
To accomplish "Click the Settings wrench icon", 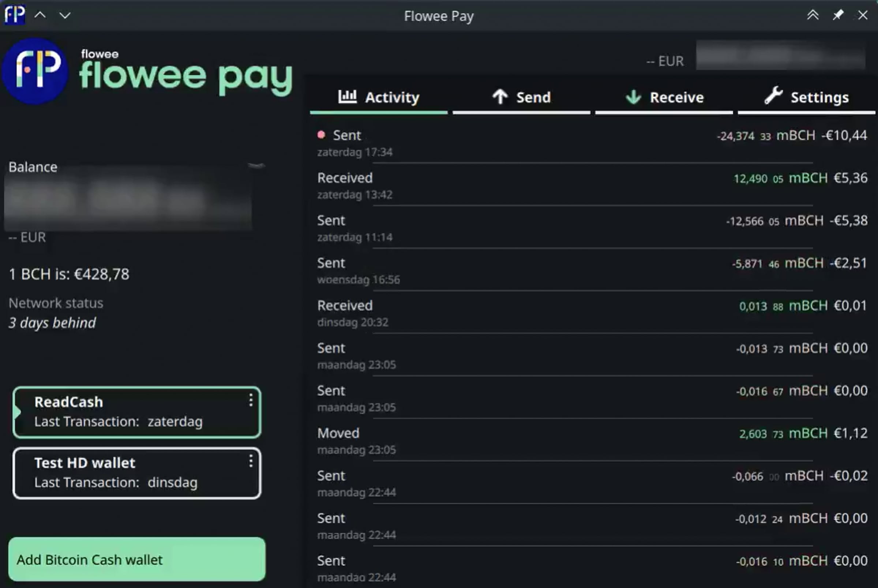I will [773, 95].
